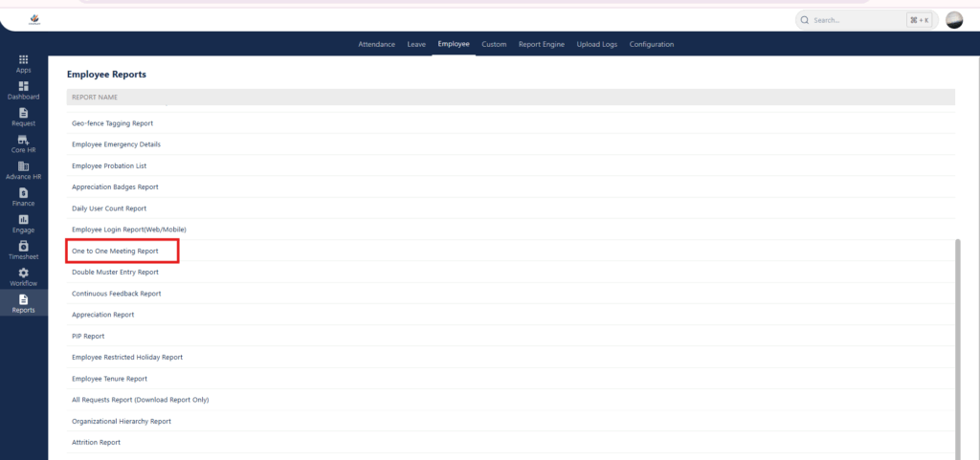Open Appreciation Badges Report
The width and height of the screenshot is (980, 460).
(511, 187)
